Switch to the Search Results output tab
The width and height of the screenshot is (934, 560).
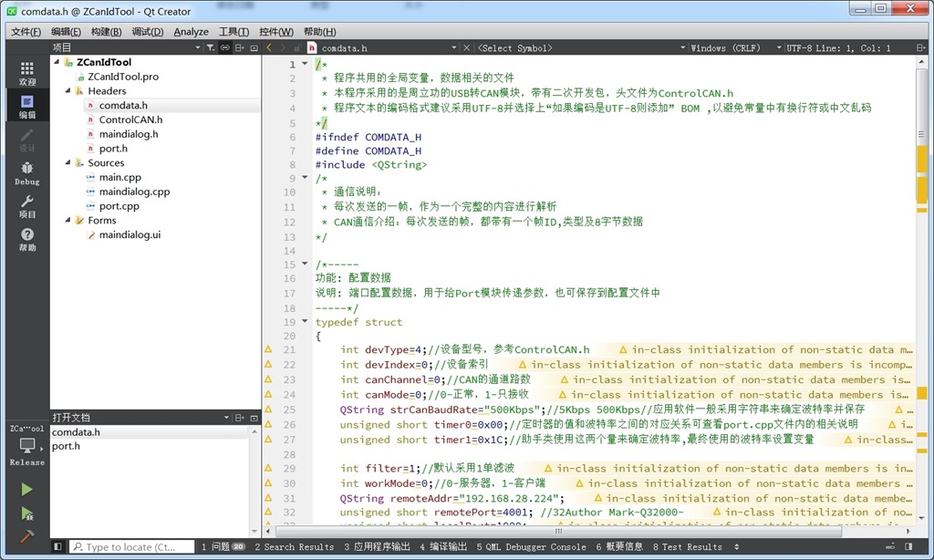(295, 546)
